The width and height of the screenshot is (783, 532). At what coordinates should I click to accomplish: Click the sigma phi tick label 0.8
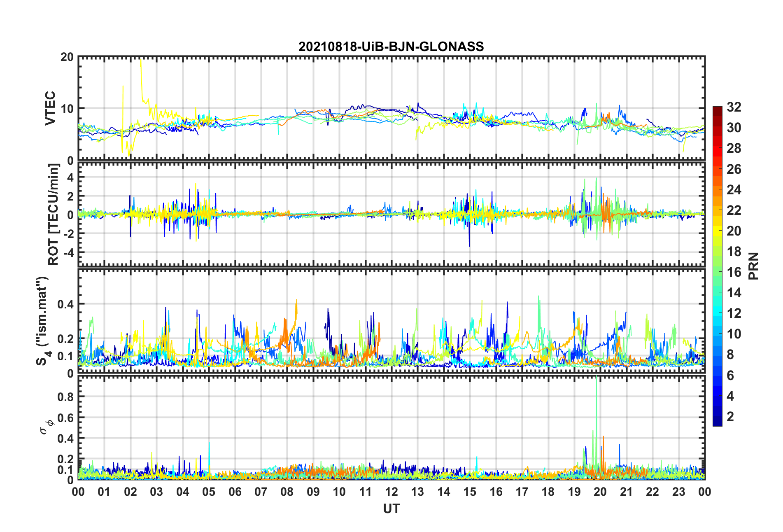(65, 397)
